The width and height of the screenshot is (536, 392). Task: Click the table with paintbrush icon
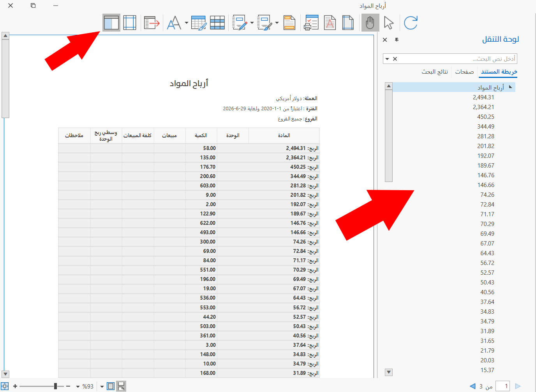199,23
